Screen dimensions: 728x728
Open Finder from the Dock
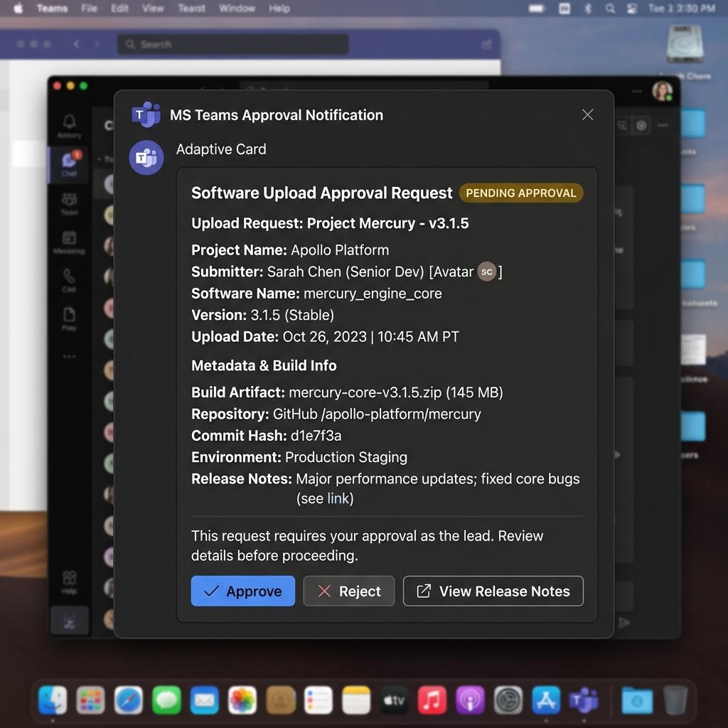click(53, 700)
